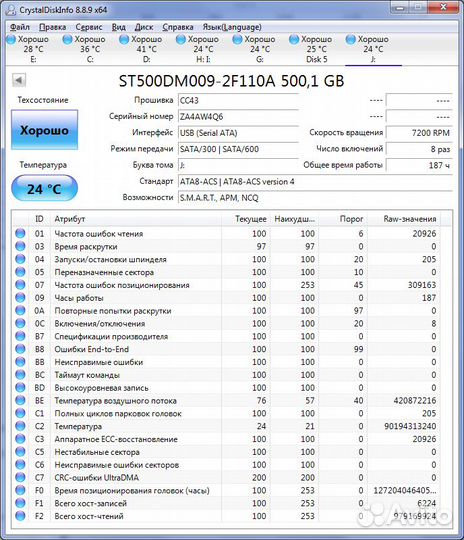The height and width of the screenshot is (540, 464).
Task: Select the Частота ошибок чтения attribute text
Action: pyautogui.click(x=99, y=233)
